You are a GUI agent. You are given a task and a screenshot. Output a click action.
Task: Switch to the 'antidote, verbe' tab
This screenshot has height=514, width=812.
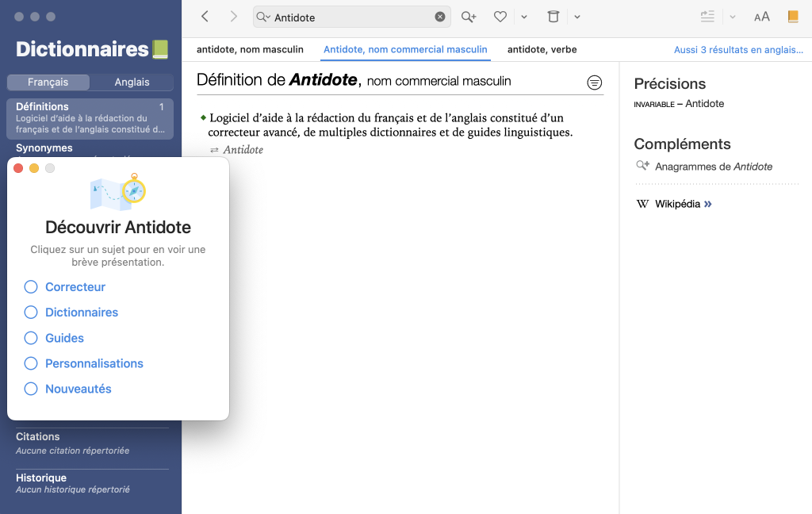[542, 49]
